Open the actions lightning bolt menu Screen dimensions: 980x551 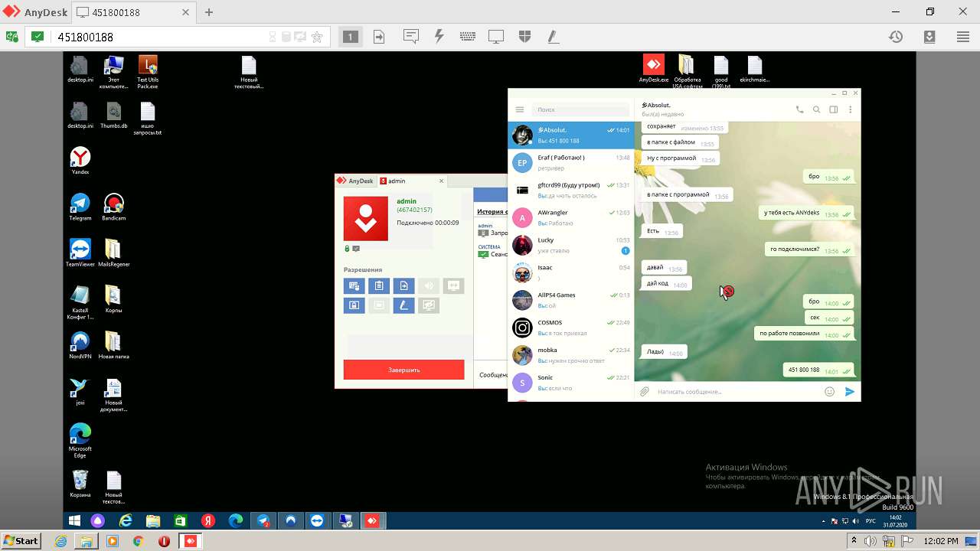(439, 37)
